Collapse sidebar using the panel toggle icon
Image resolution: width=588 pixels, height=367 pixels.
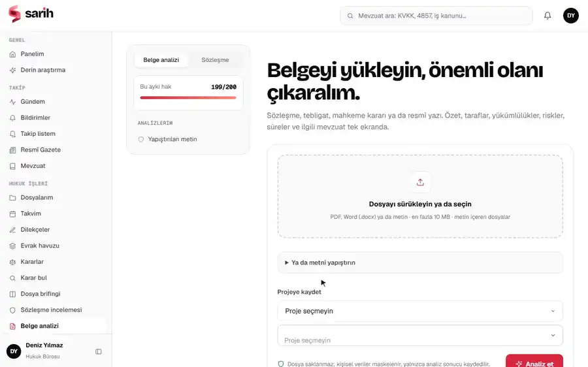(x=99, y=351)
